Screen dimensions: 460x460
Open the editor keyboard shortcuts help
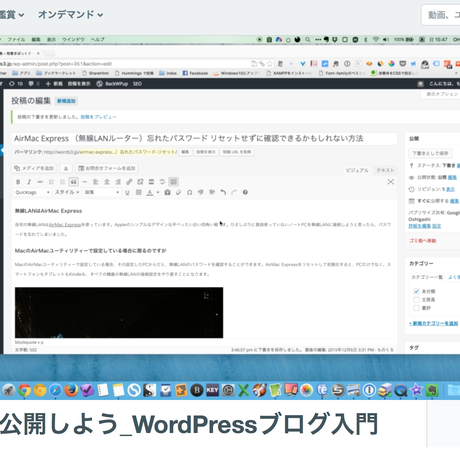(245, 192)
